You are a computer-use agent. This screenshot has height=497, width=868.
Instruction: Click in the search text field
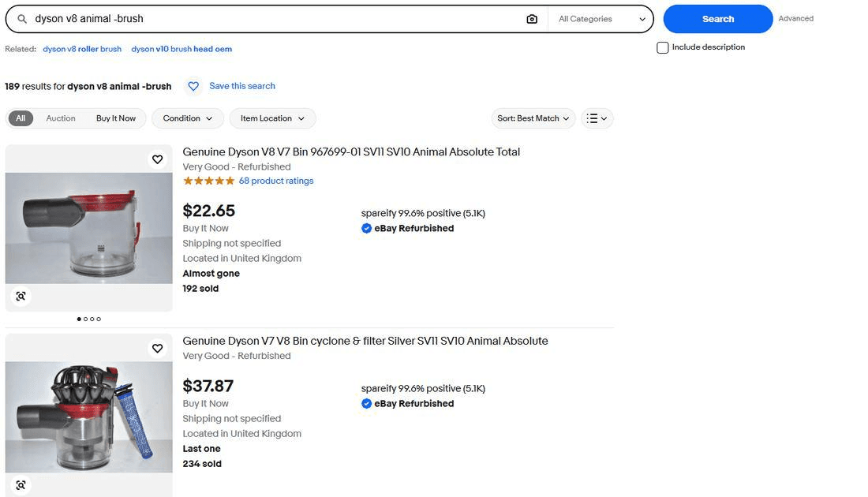pyautogui.click(x=277, y=19)
